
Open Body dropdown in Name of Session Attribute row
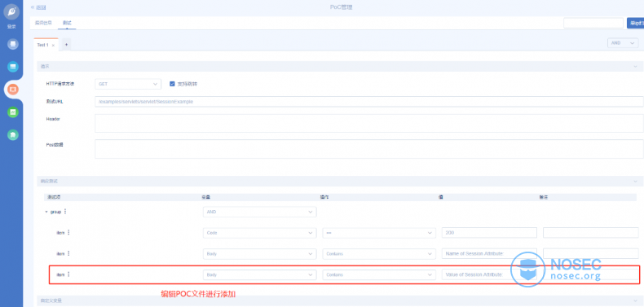(259, 253)
